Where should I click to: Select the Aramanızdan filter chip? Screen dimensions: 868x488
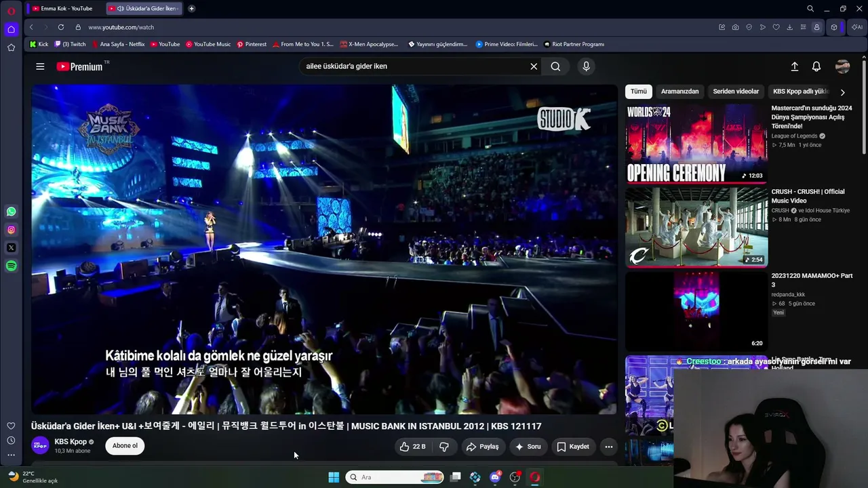pyautogui.click(x=679, y=91)
